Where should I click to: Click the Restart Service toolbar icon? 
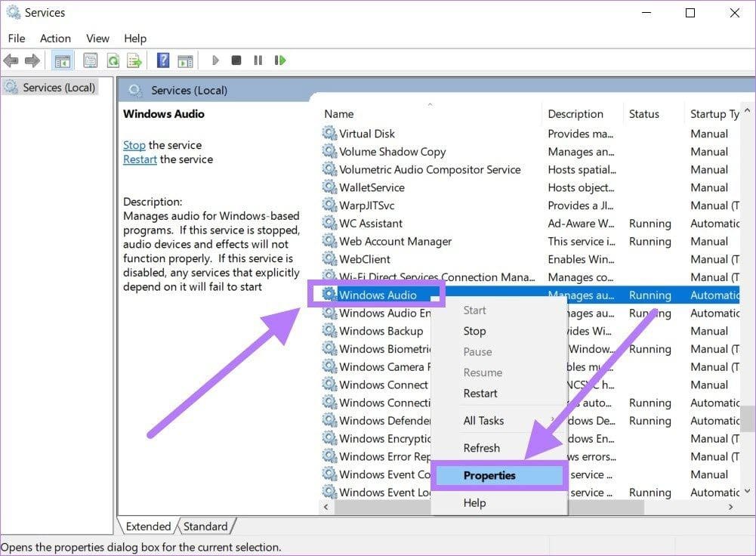(280, 60)
